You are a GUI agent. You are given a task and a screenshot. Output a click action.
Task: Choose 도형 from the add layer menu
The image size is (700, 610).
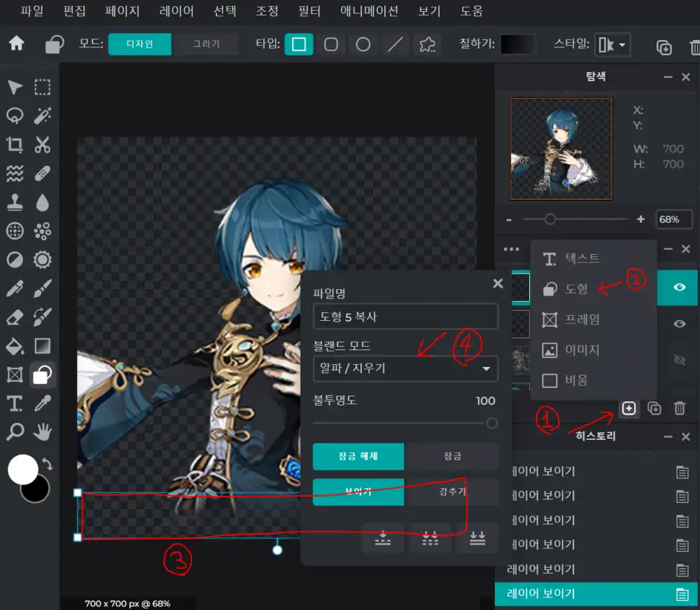574,289
